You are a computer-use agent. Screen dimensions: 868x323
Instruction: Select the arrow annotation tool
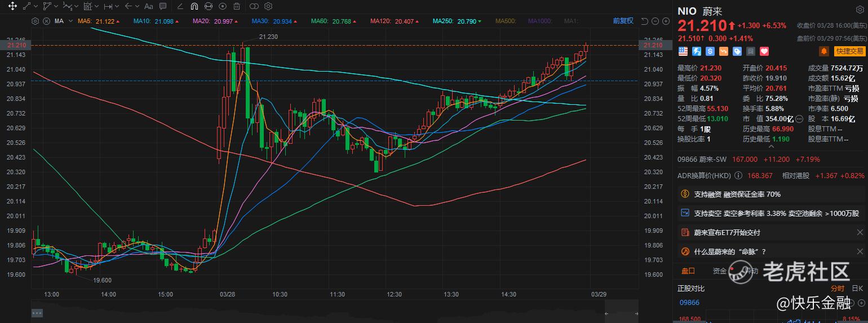coord(129,6)
